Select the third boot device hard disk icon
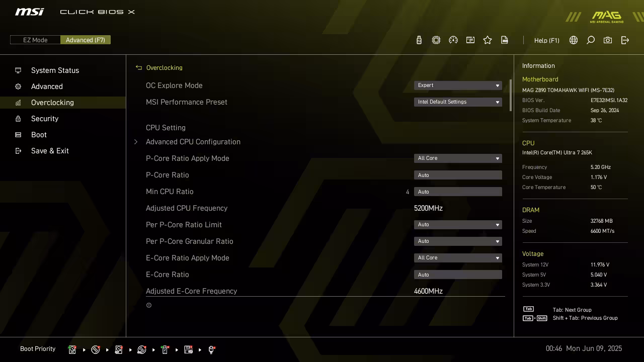Screen dimensions: 644x362 (x=119, y=349)
